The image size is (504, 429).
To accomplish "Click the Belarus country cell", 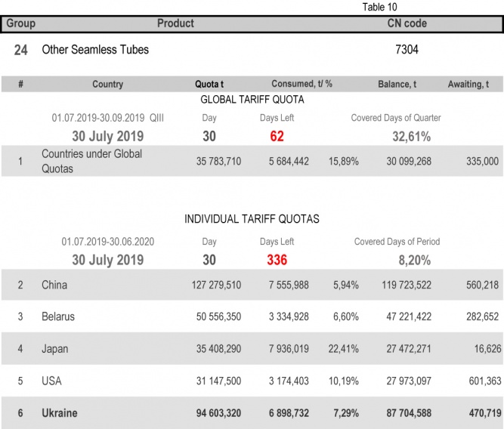I will point(58,317).
